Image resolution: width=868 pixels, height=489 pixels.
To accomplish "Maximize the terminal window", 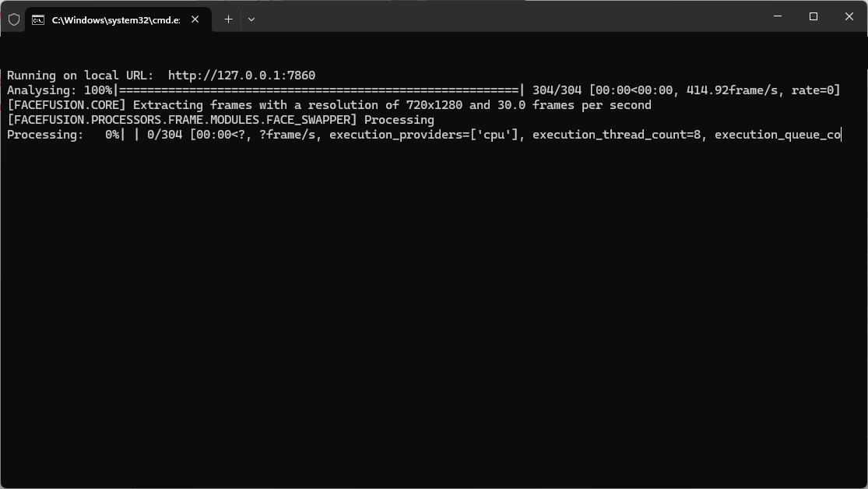I will coord(814,16).
